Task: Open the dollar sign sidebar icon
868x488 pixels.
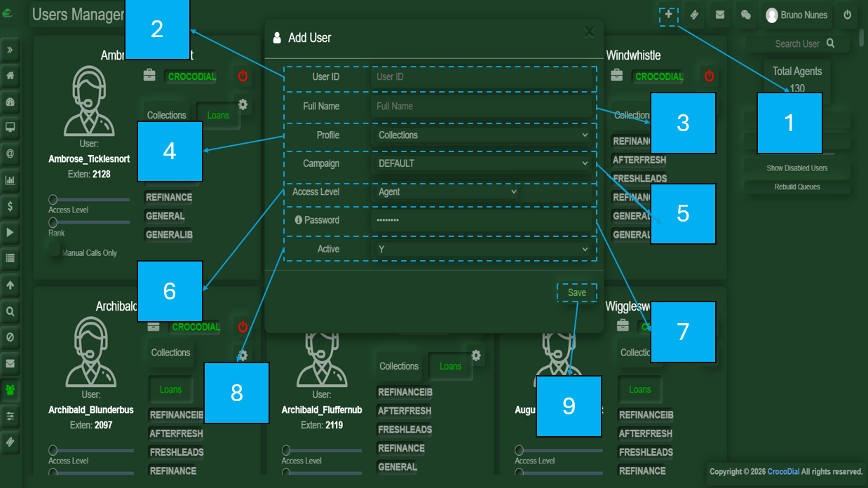Action: click(11, 207)
